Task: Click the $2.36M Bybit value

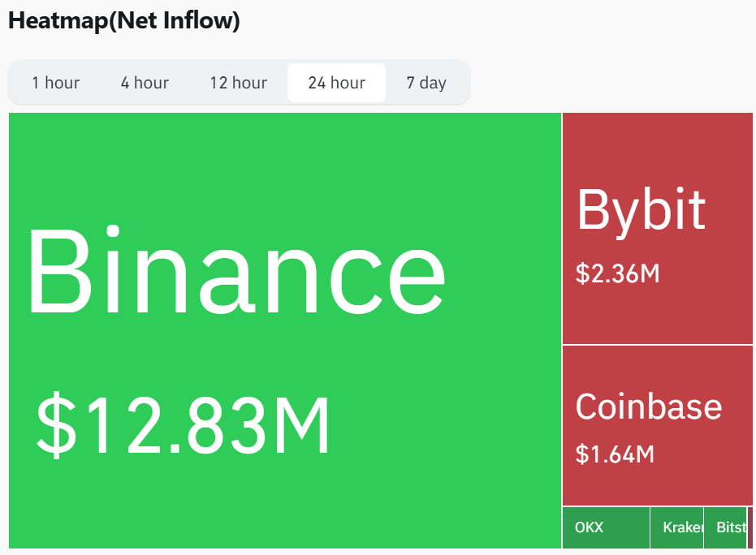Action: coord(618,273)
